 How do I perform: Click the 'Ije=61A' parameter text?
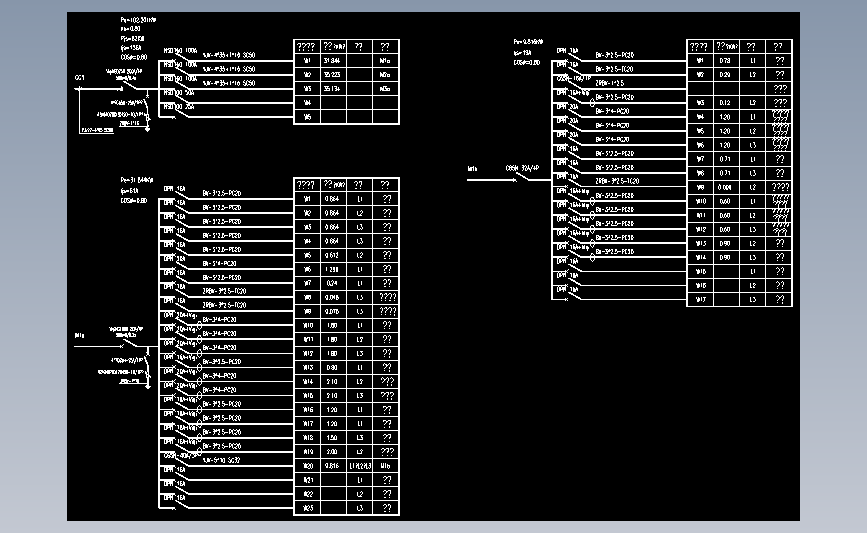click(129, 191)
